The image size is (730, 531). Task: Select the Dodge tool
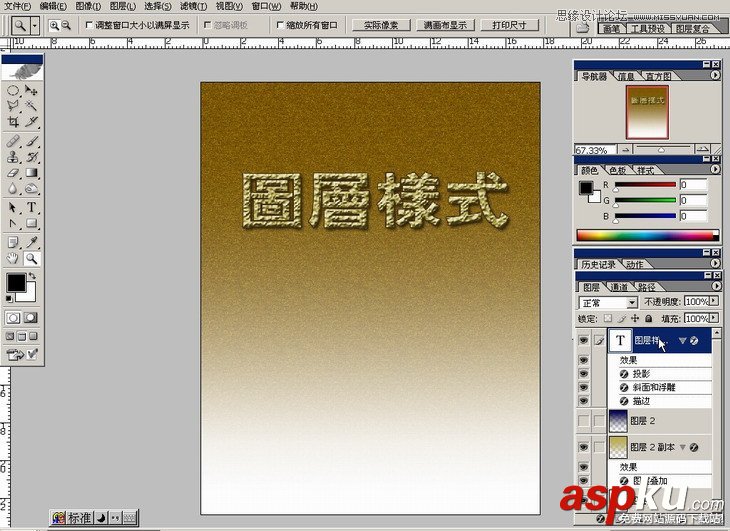tap(31, 189)
